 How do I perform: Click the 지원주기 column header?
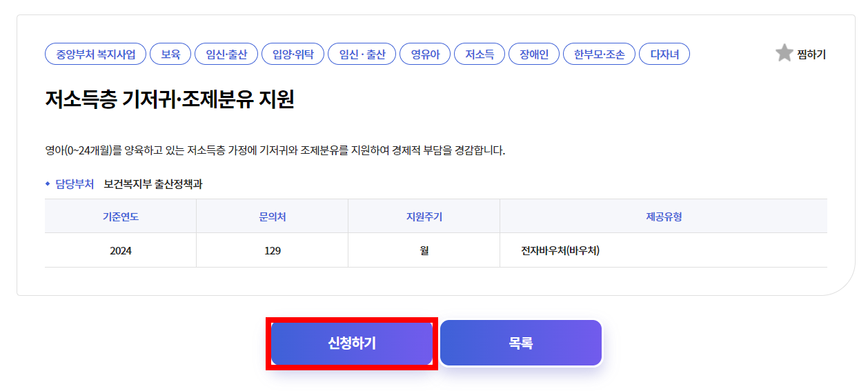coord(424,217)
